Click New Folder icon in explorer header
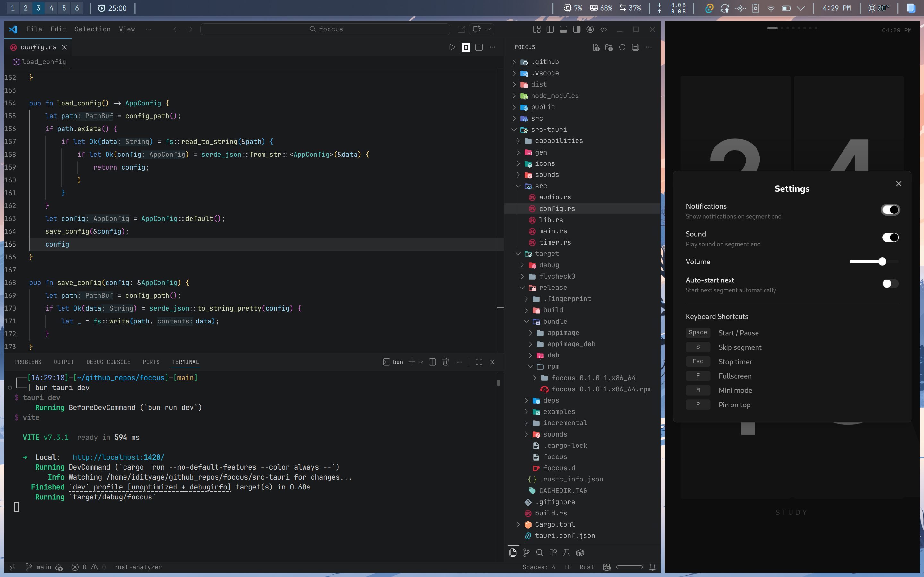This screenshot has width=924, height=577. tap(609, 47)
